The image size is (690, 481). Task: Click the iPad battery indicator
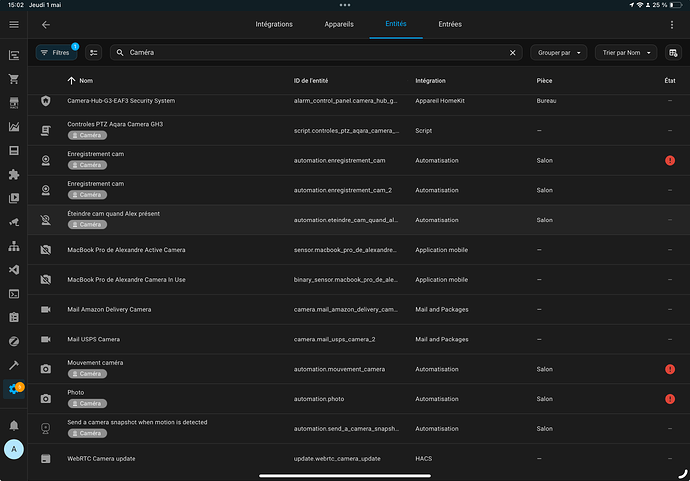click(x=675, y=5)
